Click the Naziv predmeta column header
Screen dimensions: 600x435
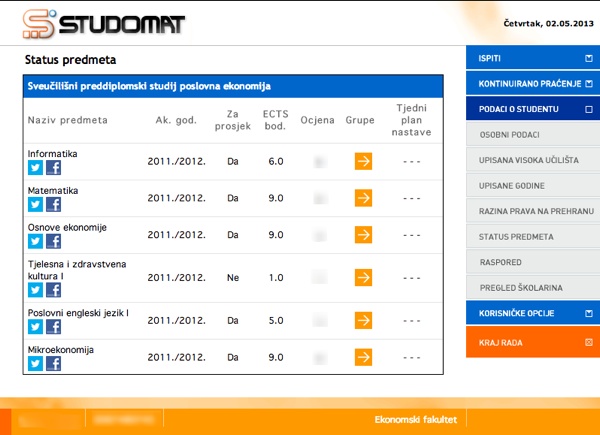67,120
